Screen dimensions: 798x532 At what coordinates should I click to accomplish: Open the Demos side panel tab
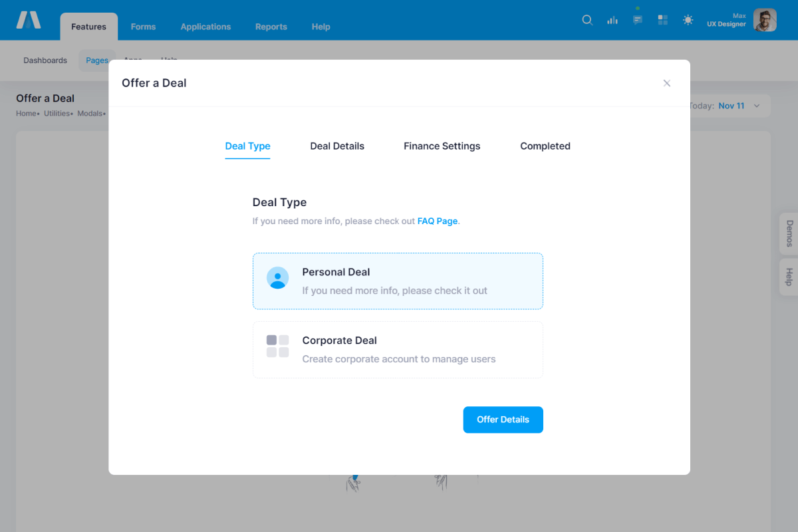(x=789, y=233)
